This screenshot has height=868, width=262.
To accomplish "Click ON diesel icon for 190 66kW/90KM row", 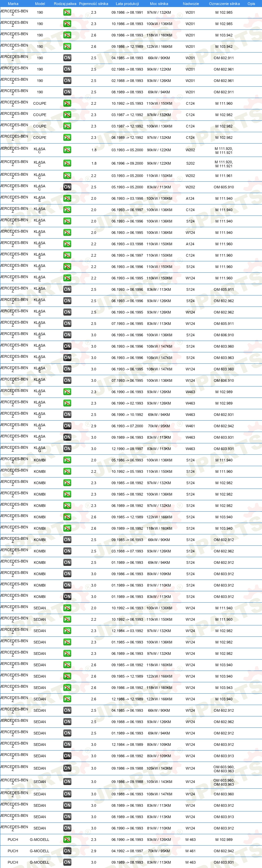I will [67, 58].
